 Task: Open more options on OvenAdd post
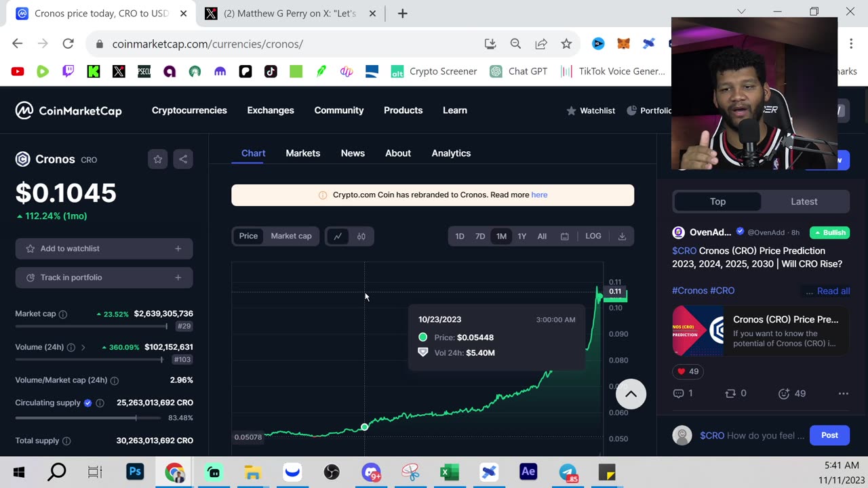(x=843, y=394)
